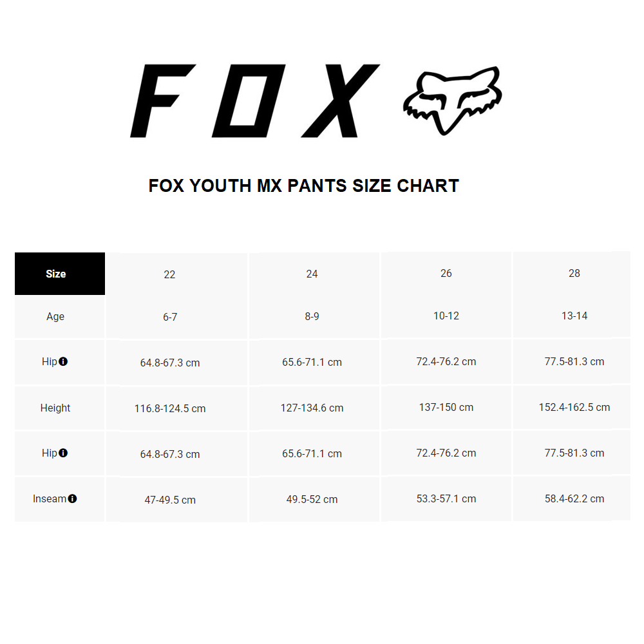644x644 pixels.
Task: Click info icon beside Hip below Height row
Action: 63,453
